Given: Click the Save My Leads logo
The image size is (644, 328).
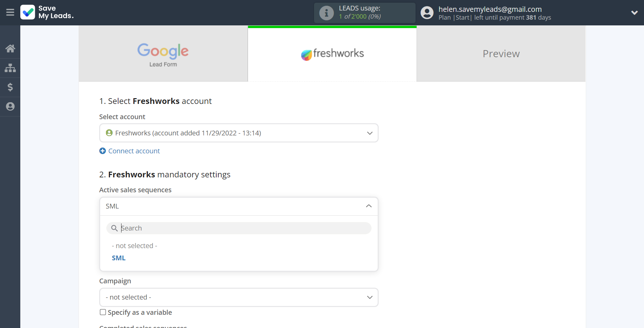Looking at the screenshot, I should (47, 12).
